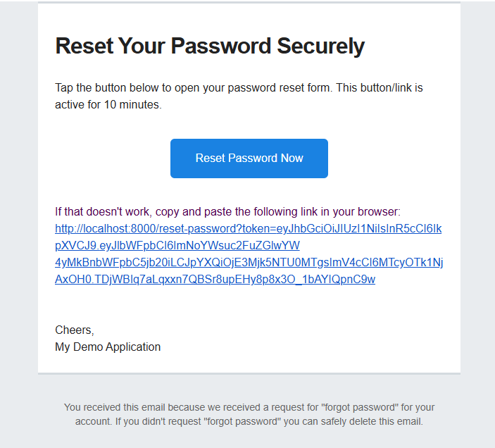Click the link line ending in 1bAYIQpnC9w

click(215, 280)
